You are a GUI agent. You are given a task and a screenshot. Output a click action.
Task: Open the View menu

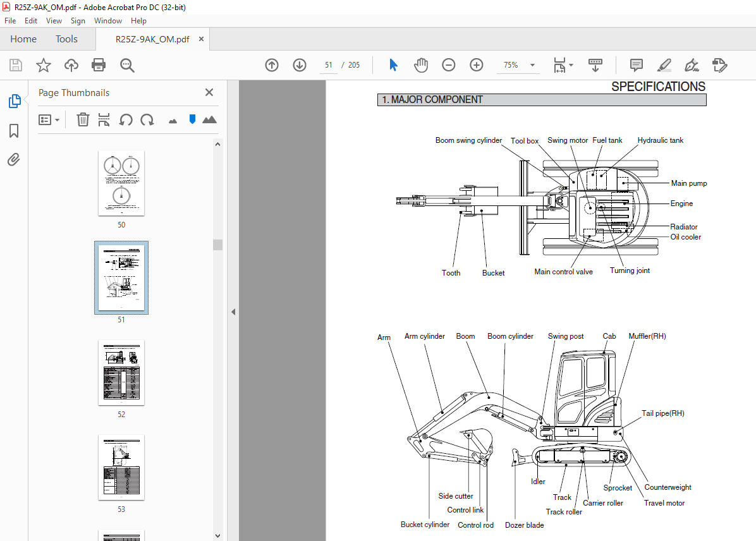tap(54, 21)
